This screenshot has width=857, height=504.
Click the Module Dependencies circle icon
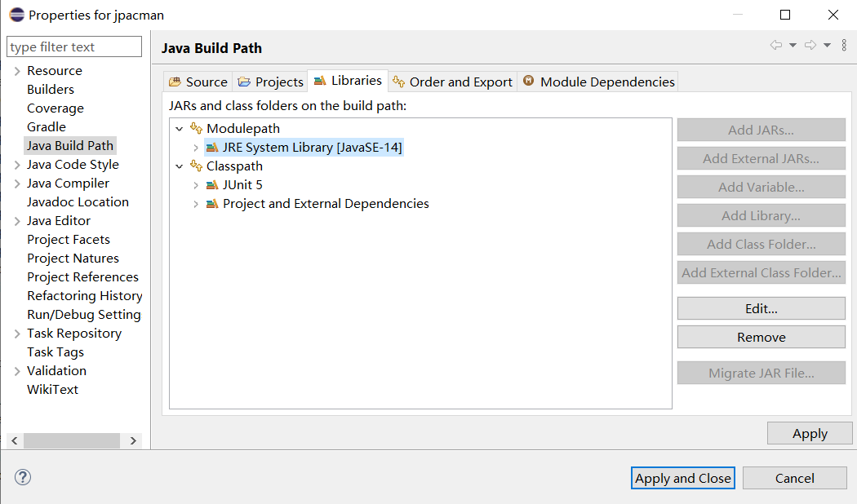point(529,81)
